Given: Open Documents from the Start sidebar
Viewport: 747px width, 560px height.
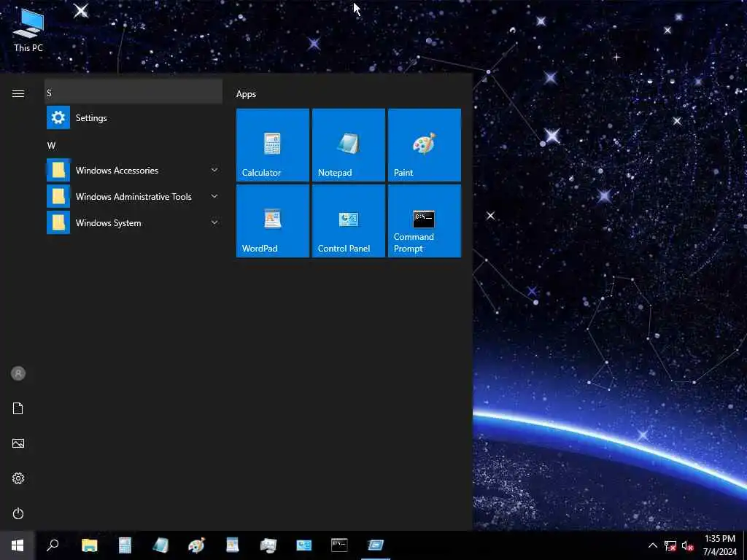Looking at the screenshot, I should coord(18,408).
